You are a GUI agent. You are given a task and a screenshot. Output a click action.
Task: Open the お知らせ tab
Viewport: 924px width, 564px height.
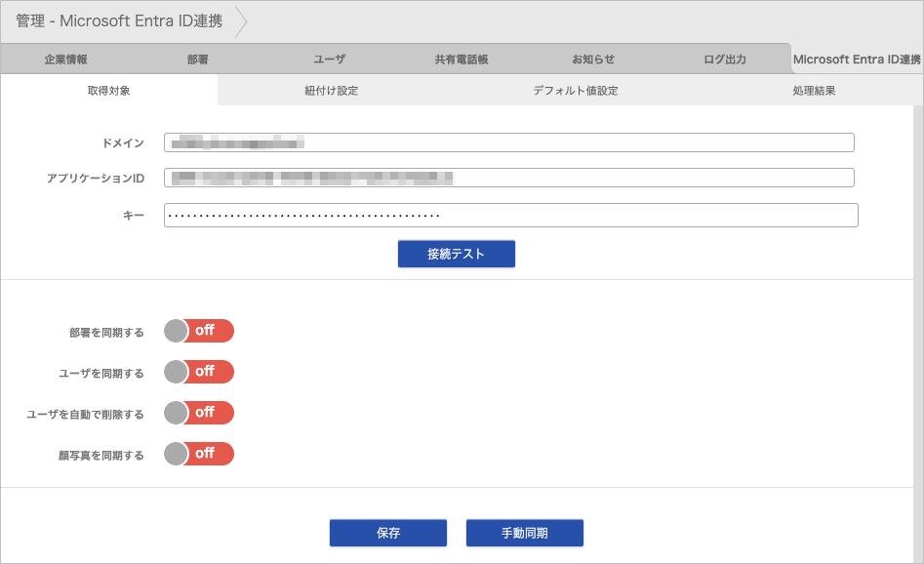(x=593, y=59)
